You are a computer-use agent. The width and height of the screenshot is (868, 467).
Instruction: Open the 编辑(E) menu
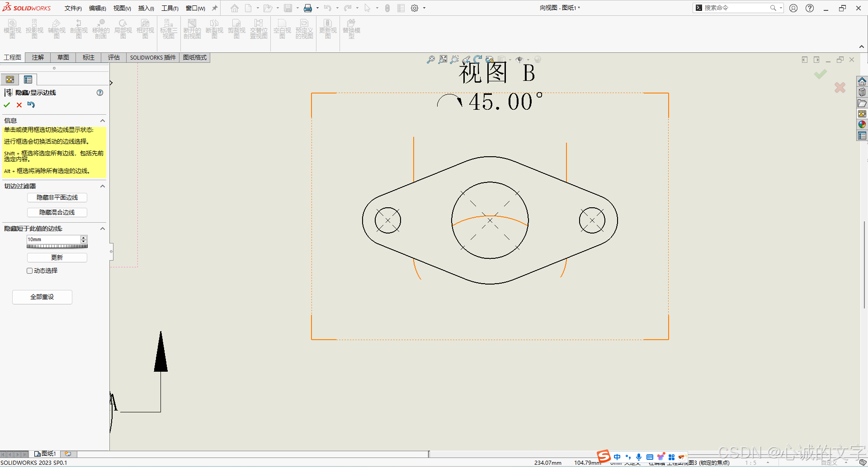pos(97,8)
